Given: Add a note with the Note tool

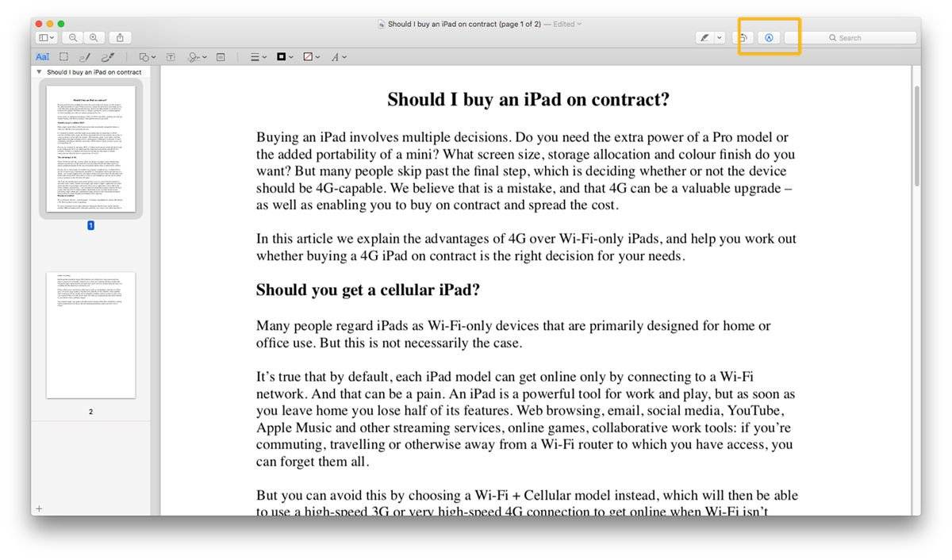Looking at the screenshot, I should [x=221, y=57].
